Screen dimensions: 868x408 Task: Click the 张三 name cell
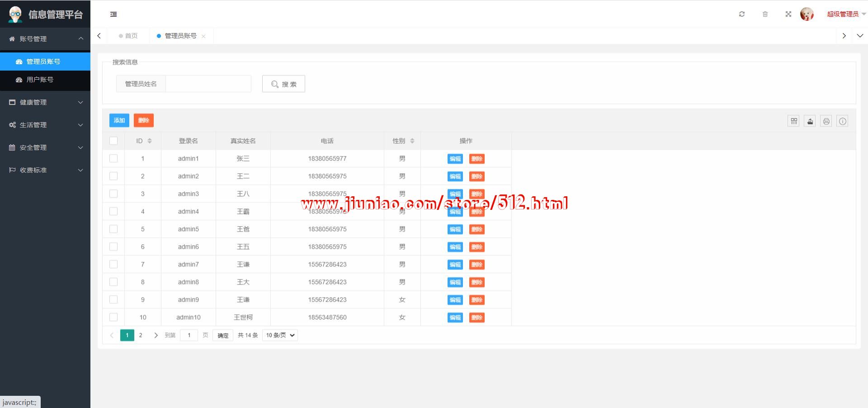click(x=243, y=159)
